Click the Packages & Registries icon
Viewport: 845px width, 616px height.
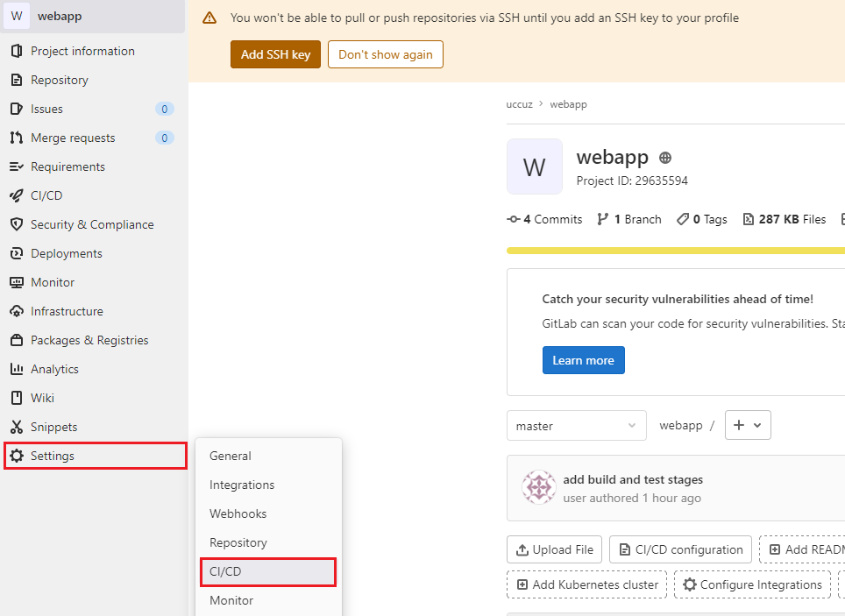[x=16, y=340]
